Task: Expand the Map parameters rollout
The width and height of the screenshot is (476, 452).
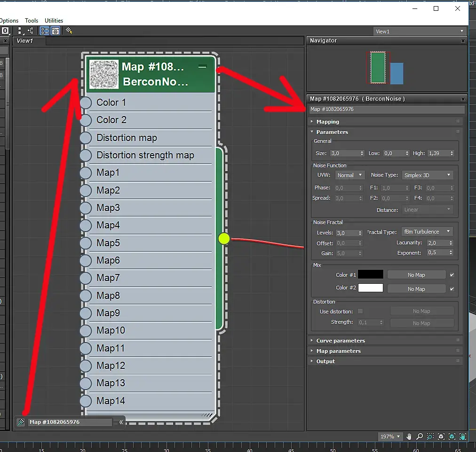Action: point(385,351)
